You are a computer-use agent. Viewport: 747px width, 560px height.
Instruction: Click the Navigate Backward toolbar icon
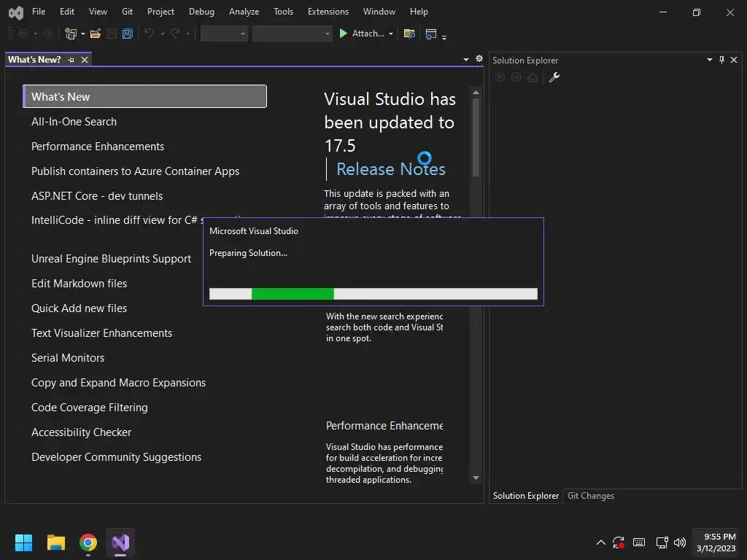pyautogui.click(x=23, y=34)
